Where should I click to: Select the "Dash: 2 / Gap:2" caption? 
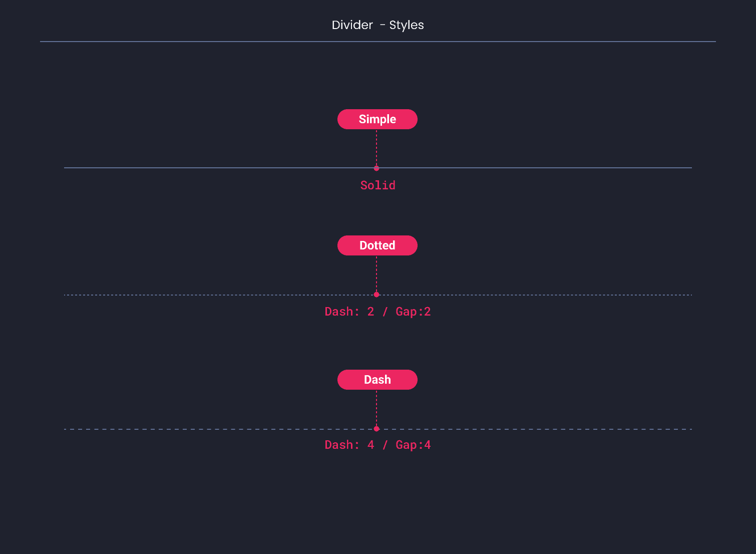click(378, 312)
